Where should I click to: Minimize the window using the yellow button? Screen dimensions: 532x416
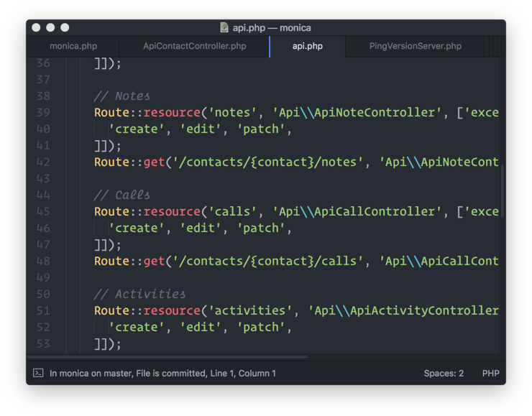[50, 28]
